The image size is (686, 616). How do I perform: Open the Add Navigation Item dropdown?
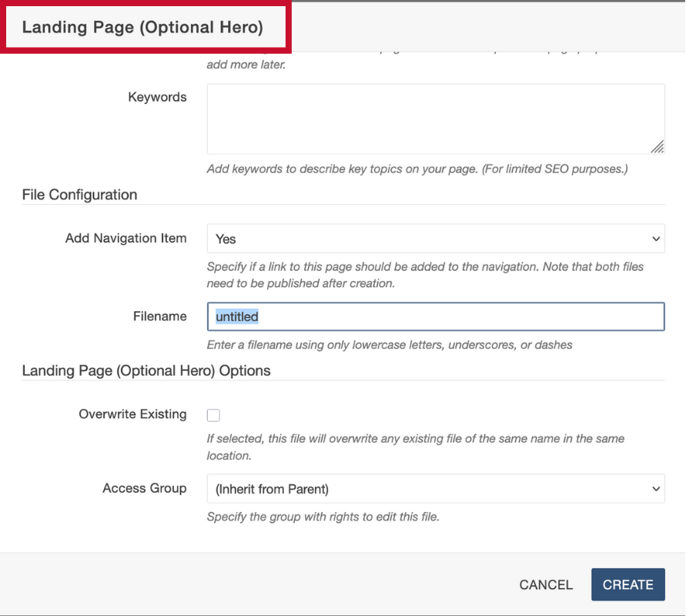[x=435, y=239]
